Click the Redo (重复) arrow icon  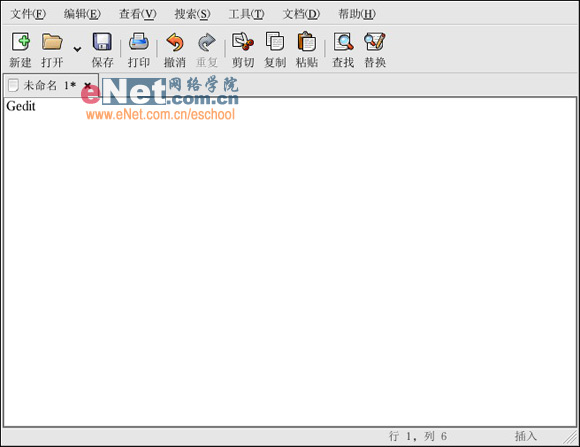point(207,42)
